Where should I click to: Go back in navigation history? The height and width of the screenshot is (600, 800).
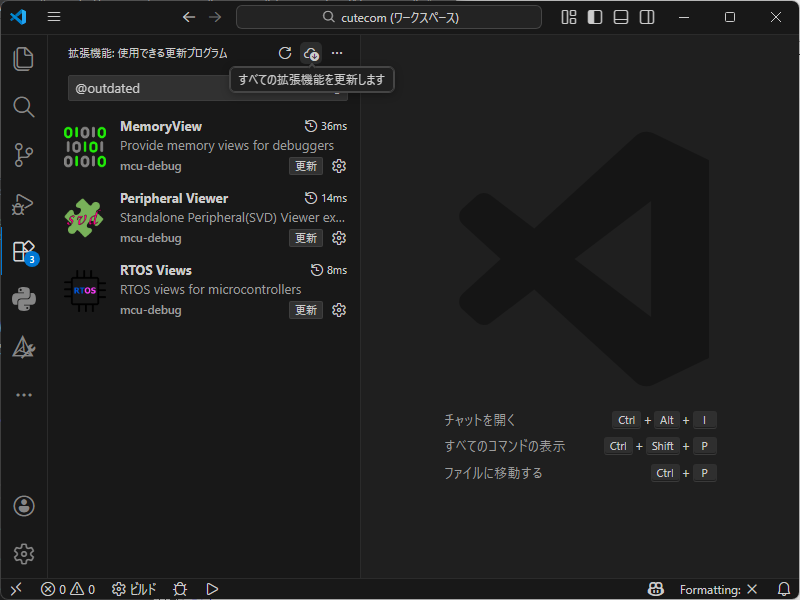click(189, 17)
